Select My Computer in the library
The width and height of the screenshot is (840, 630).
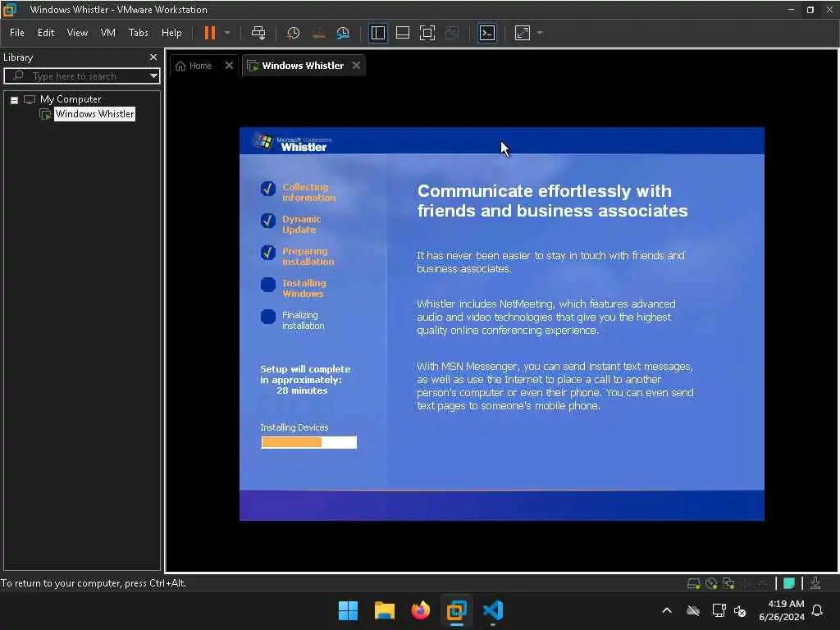coord(71,99)
